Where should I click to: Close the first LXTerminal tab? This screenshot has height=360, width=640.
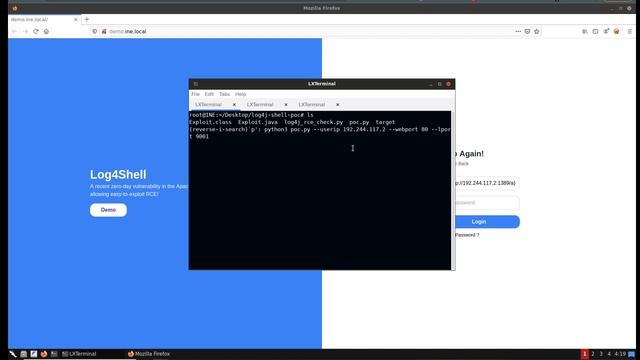[x=234, y=105]
